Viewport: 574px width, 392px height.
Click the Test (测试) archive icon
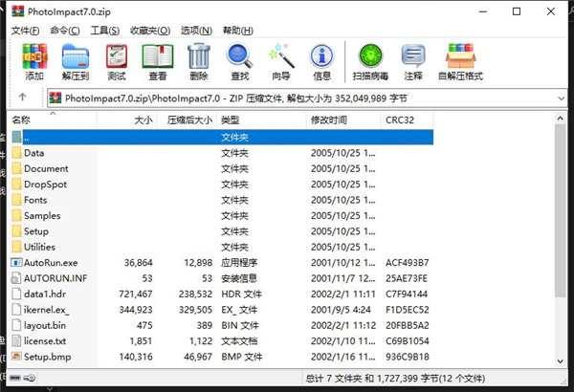click(x=117, y=56)
